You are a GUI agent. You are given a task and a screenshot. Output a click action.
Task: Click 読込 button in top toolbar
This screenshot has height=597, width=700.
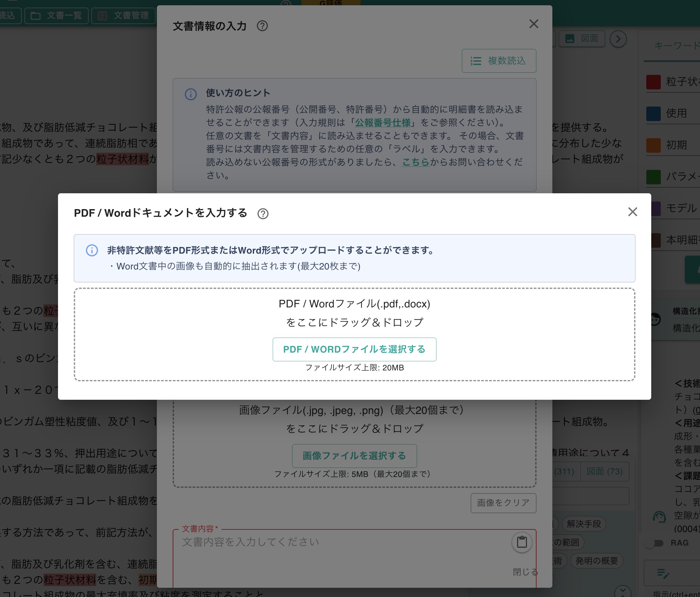click(x=10, y=16)
